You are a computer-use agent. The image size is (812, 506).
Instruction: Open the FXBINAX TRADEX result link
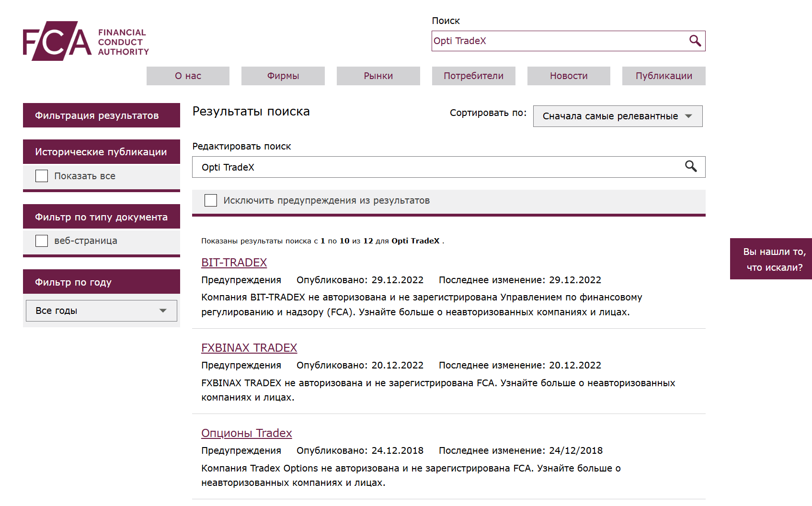coord(249,348)
